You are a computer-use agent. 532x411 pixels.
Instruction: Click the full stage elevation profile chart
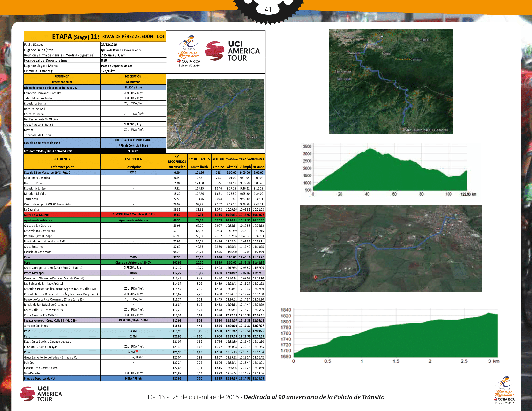pos(390,169)
